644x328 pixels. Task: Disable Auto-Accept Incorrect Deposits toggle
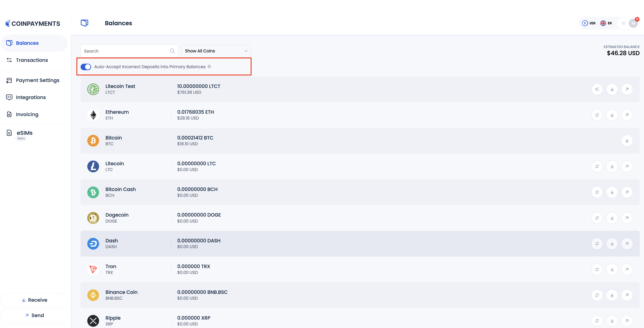86,67
